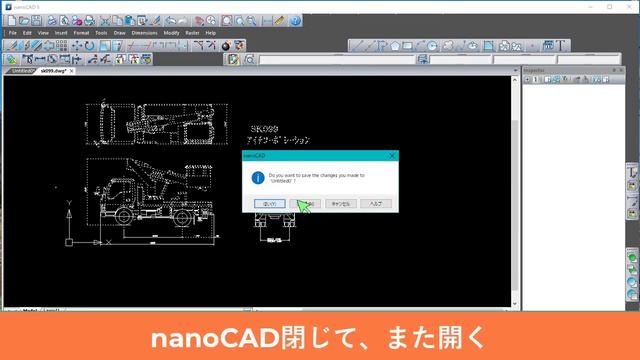
Task: Click the Print icon in top toolbar
Action: click(x=52, y=20)
